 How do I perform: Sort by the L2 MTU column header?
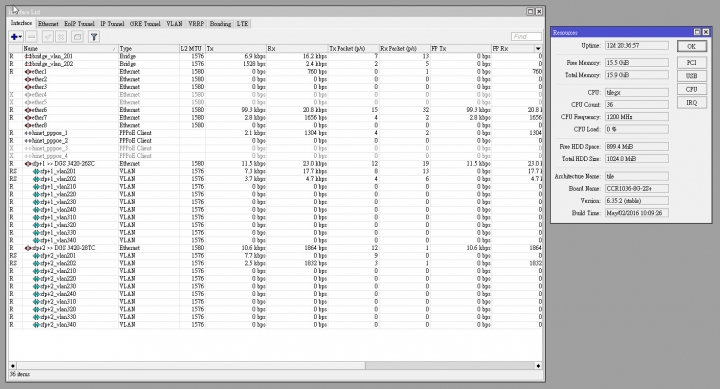(x=192, y=48)
